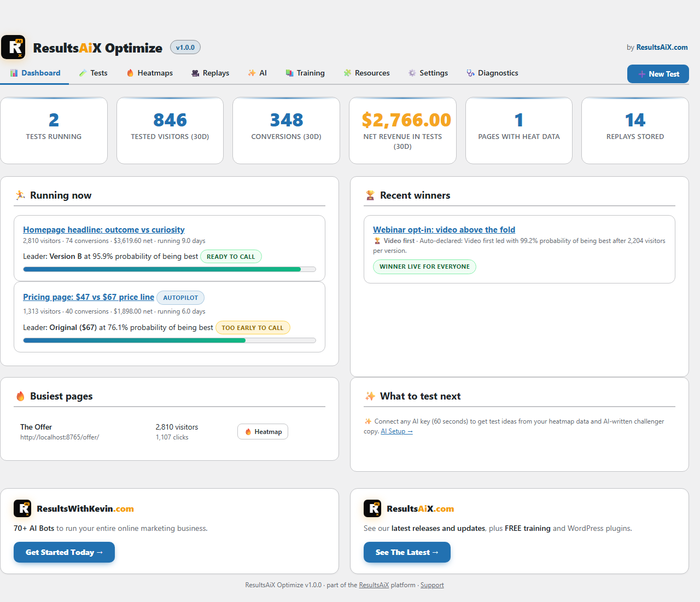
Task: Click the stethoscope icon beside Diagnostics
Action: [470, 73]
